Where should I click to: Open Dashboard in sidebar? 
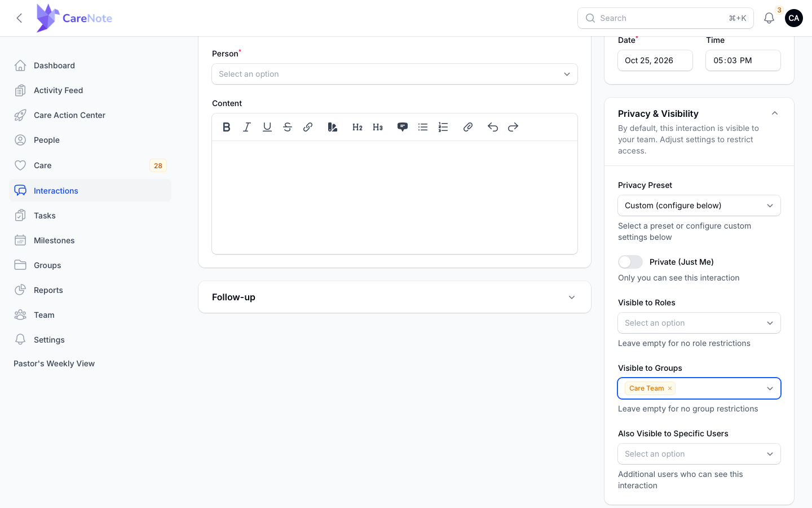[90, 65]
